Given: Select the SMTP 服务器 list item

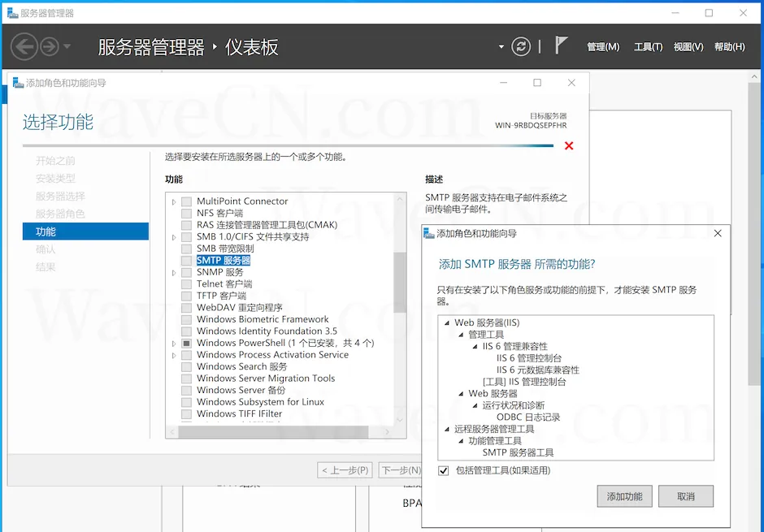Looking at the screenshot, I should [224, 261].
